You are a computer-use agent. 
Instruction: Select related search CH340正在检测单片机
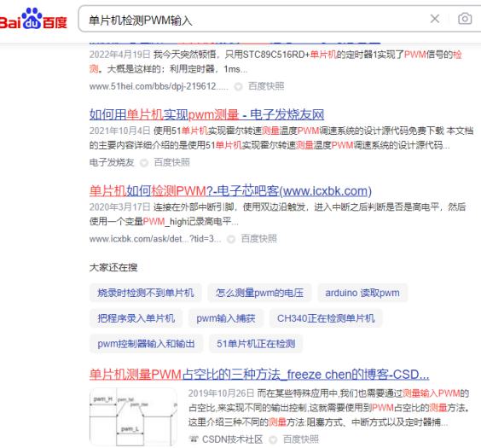pyautogui.click(x=326, y=318)
